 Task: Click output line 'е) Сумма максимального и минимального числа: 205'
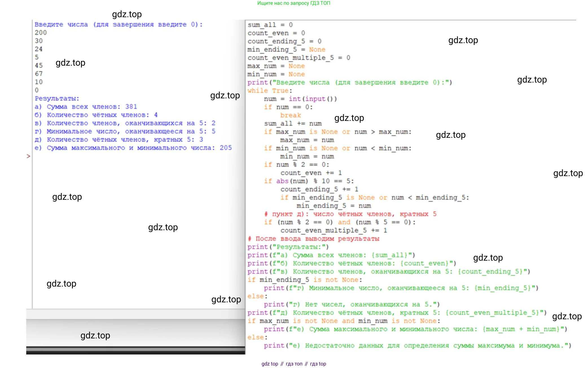point(133,148)
